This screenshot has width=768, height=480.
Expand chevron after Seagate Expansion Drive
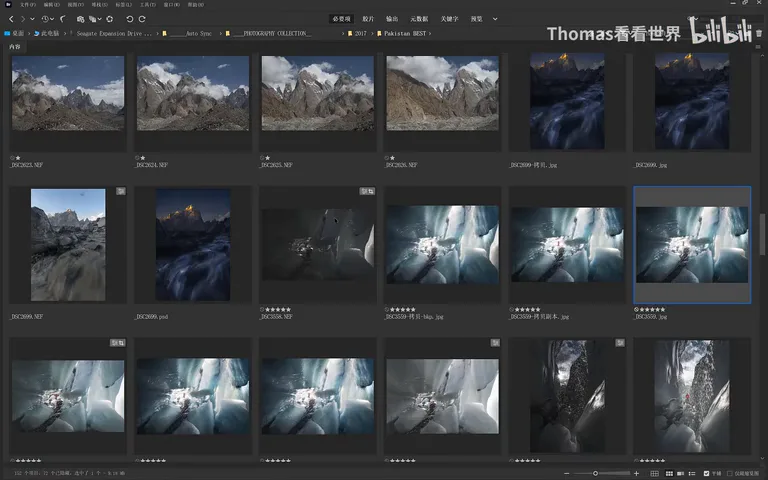click(x=158, y=33)
